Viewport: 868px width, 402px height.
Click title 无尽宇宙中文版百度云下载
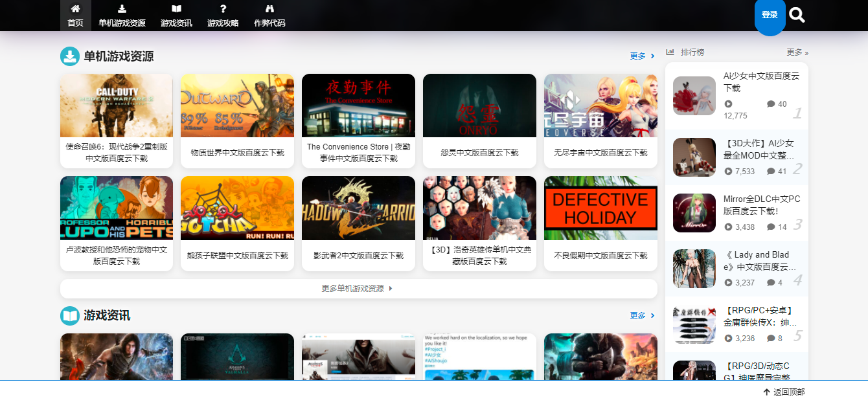click(x=600, y=153)
